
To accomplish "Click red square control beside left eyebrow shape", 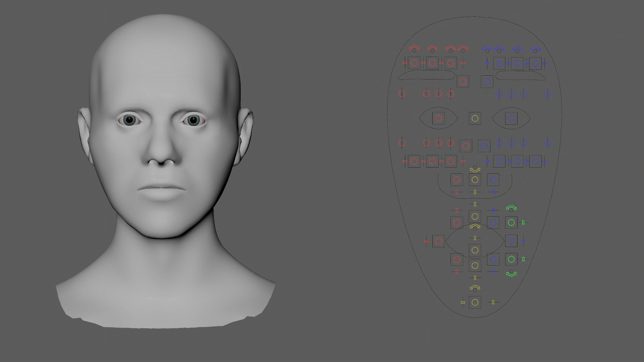I will pyautogui.click(x=463, y=81).
